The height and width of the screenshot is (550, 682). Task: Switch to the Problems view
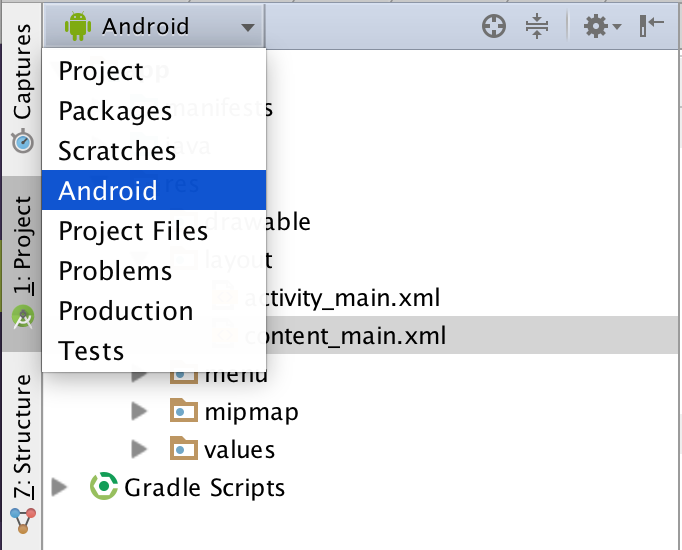(115, 271)
